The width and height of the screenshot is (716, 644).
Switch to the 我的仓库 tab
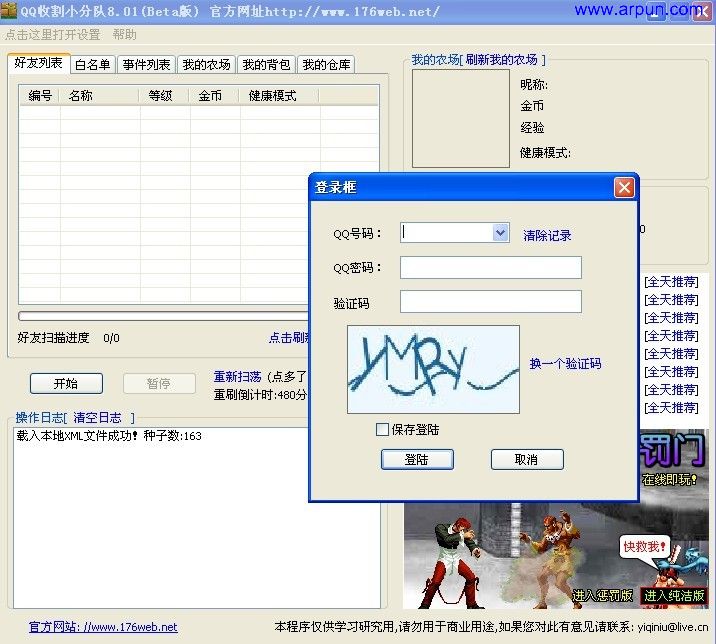click(326, 65)
